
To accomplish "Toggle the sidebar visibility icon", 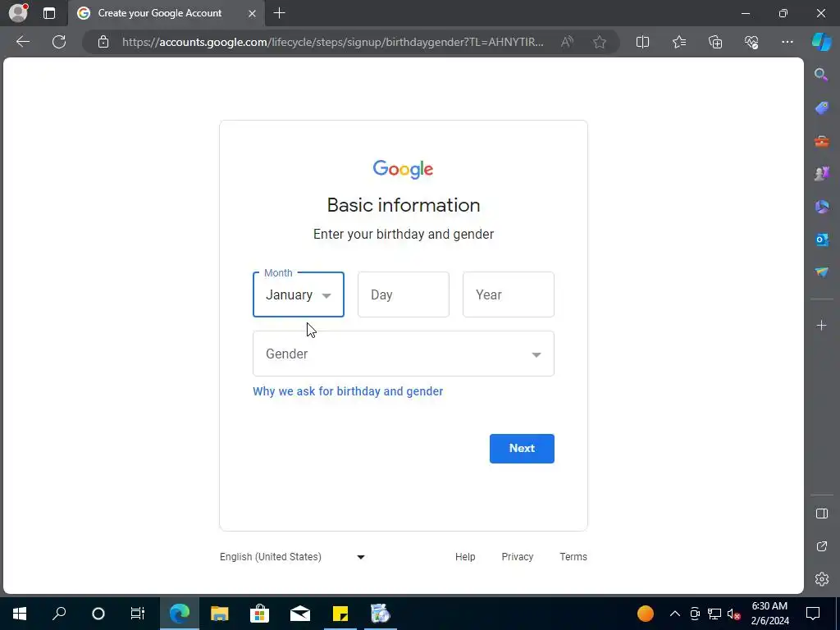I will [x=821, y=514].
